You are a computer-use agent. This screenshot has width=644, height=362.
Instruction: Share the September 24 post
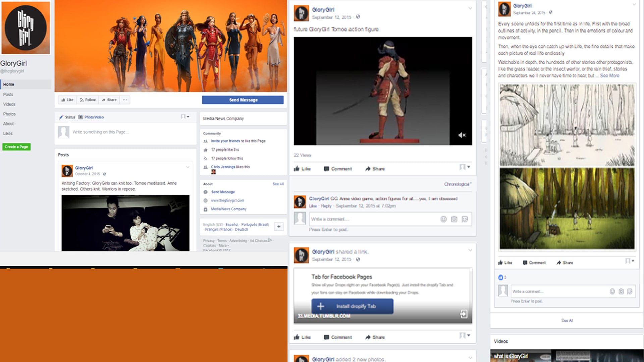pyautogui.click(x=565, y=263)
